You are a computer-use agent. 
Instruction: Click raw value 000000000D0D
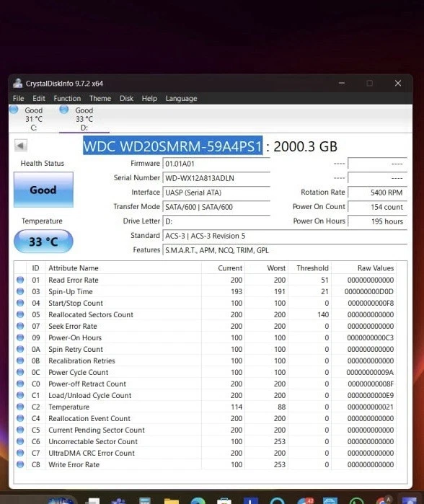[368, 291]
